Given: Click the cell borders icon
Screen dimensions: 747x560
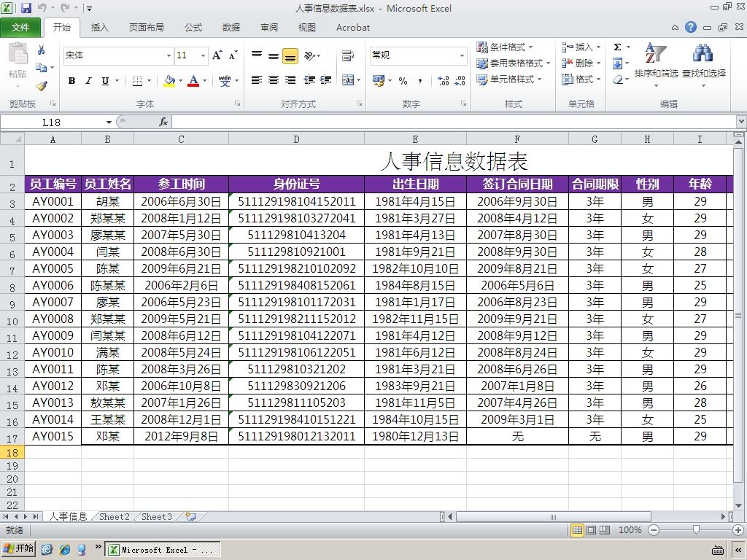Looking at the screenshot, I should click(x=137, y=81).
